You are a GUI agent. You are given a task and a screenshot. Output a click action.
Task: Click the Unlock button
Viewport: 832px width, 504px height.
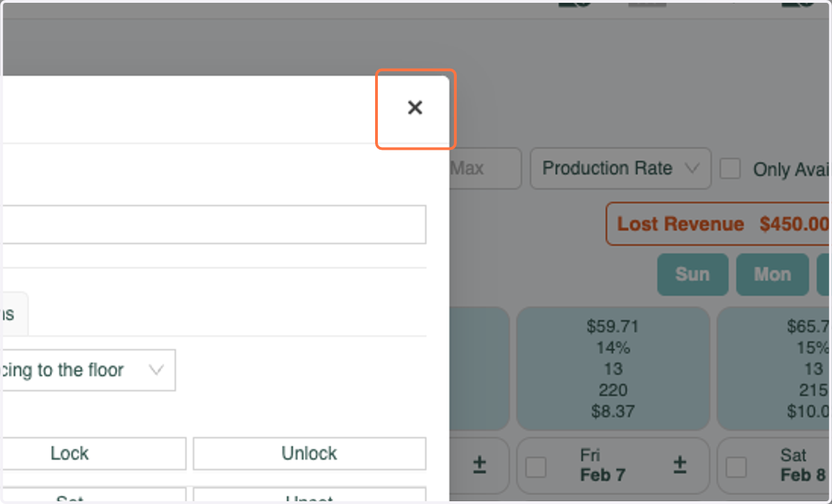point(309,453)
